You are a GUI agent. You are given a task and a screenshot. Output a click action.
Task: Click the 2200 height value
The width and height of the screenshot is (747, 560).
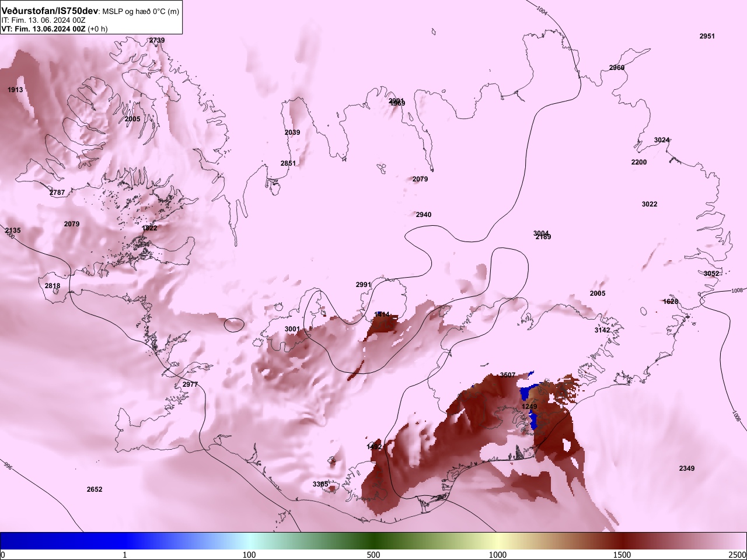[x=639, y=162]
